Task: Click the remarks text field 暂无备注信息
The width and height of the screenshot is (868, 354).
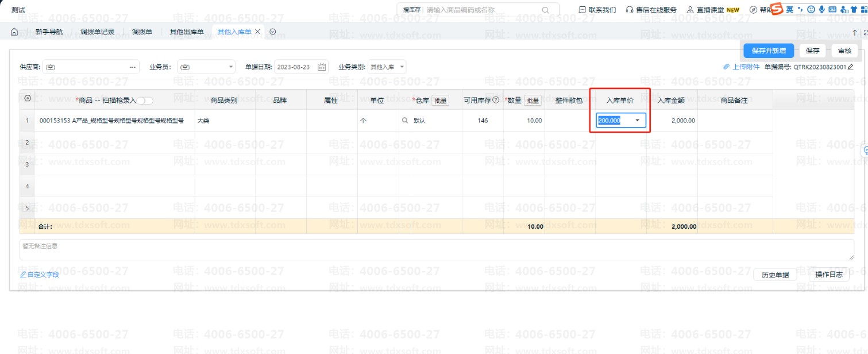Action: click(437, 250)
